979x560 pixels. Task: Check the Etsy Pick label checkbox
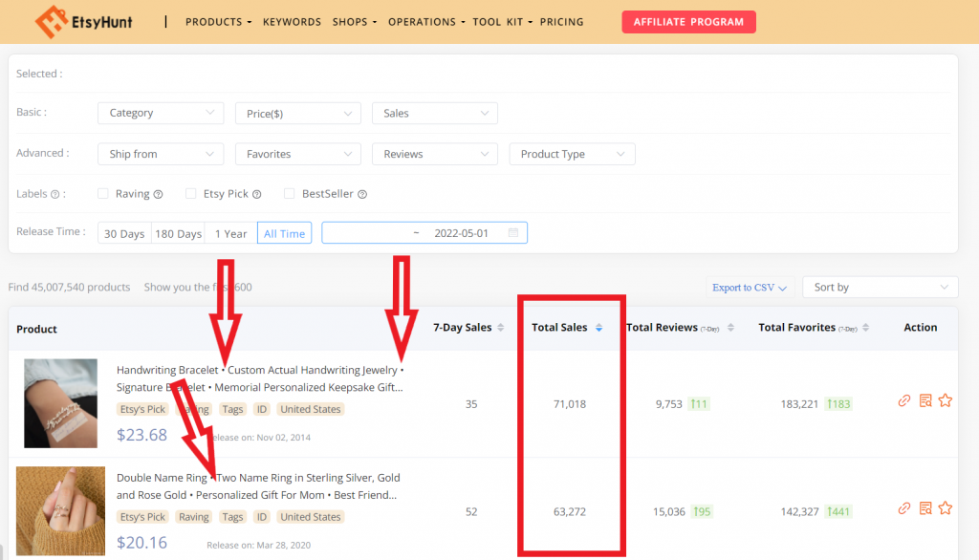click(191, 194)
